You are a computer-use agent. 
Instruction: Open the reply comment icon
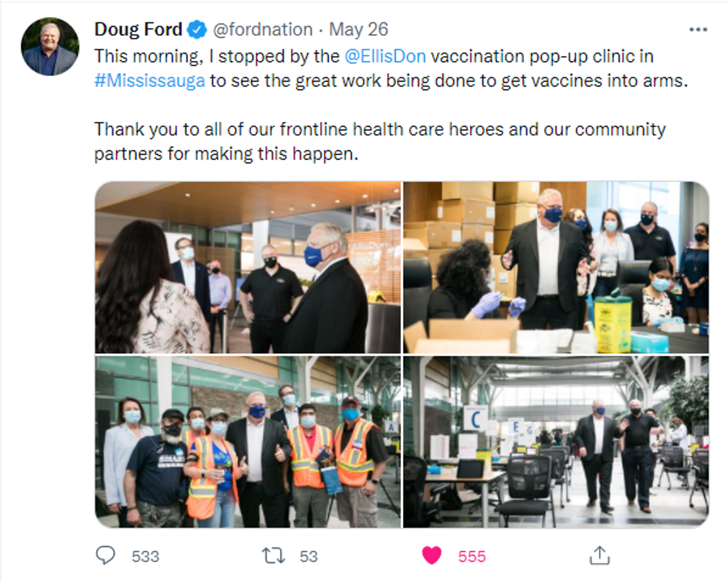105,555
